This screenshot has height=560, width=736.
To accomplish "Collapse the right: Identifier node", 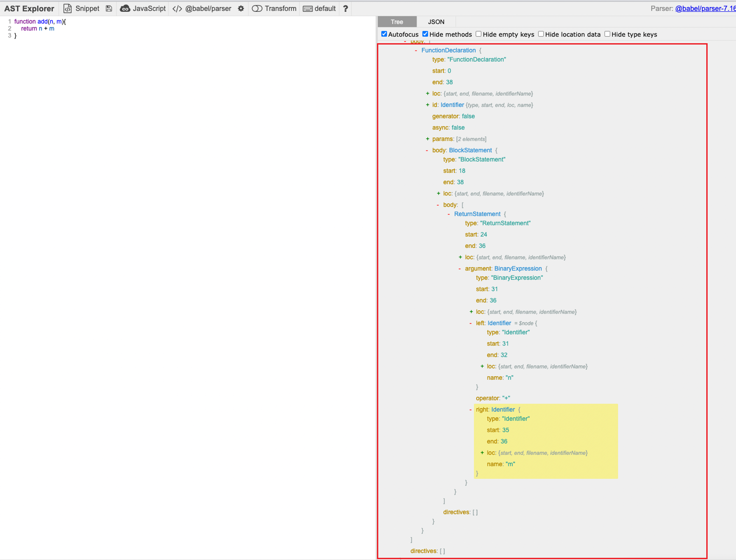I will point(471,410).
